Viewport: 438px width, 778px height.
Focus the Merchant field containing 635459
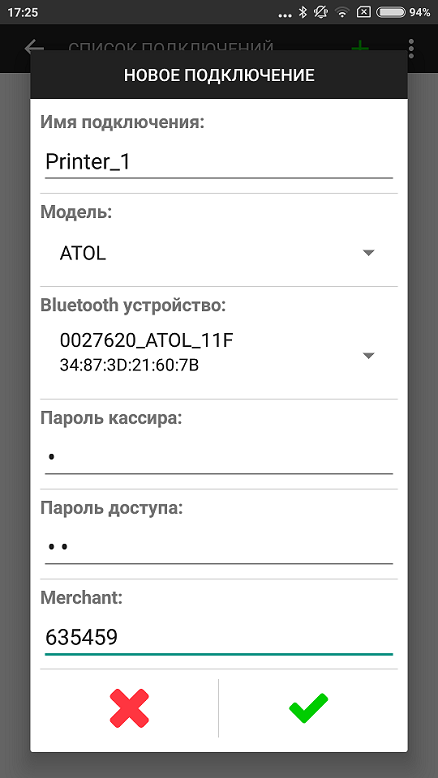[219, 638]
